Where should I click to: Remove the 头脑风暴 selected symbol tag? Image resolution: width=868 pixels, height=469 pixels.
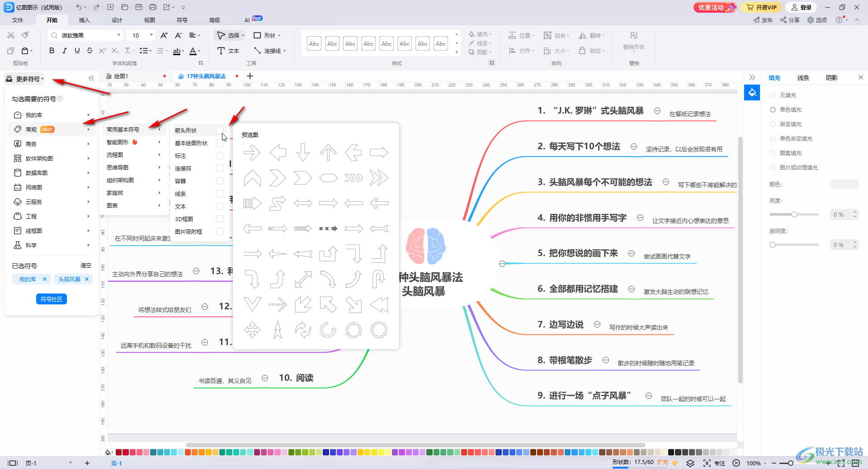[87, 279]
